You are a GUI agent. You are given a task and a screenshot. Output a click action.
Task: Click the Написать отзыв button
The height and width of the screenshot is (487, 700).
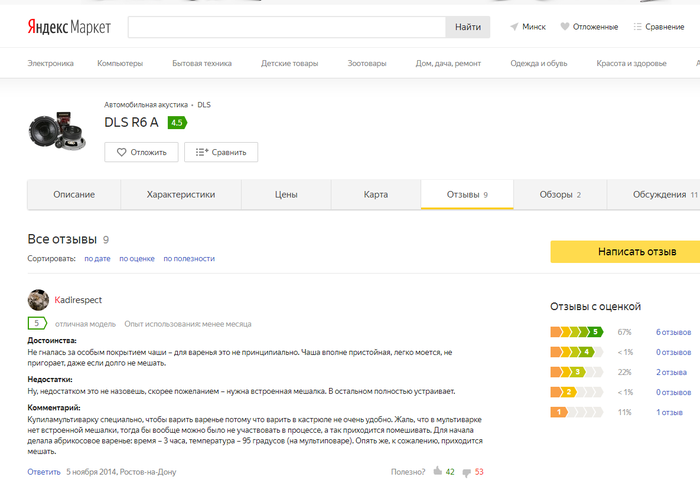click(x=625, y=252)
